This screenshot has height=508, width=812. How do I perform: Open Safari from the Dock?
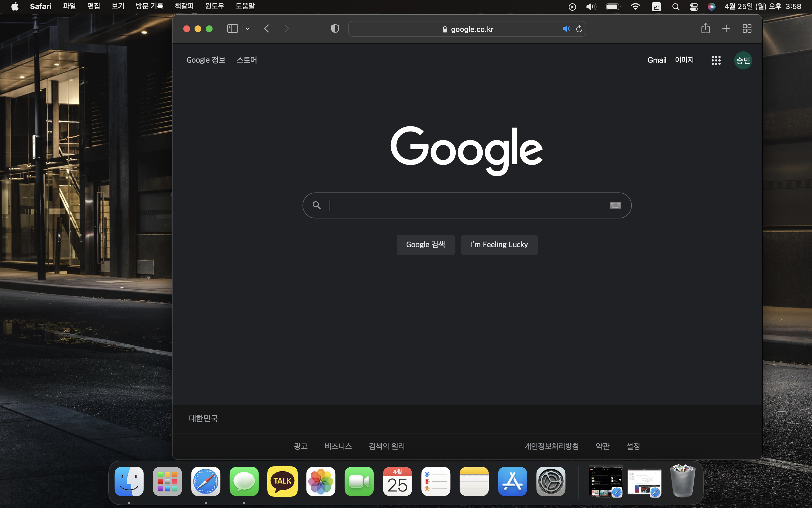[206, 481]
